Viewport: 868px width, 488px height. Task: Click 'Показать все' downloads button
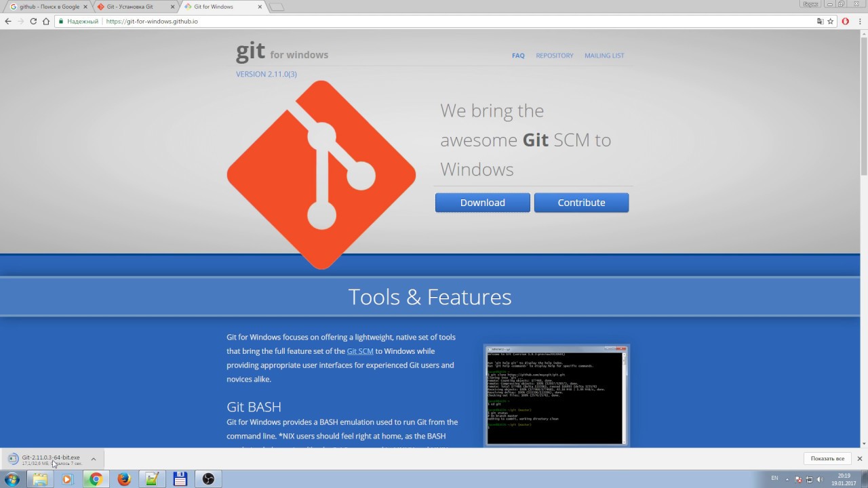827,459
